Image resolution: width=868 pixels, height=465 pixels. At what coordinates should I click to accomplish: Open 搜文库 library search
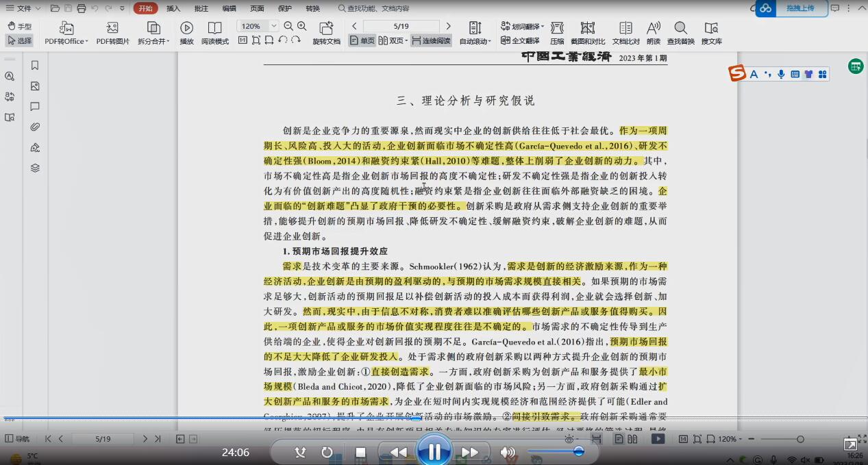tap(711, 33)
